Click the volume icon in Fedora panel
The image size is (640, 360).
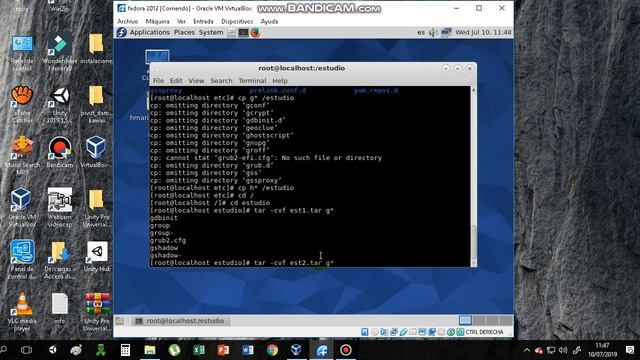tap(433, 32)
